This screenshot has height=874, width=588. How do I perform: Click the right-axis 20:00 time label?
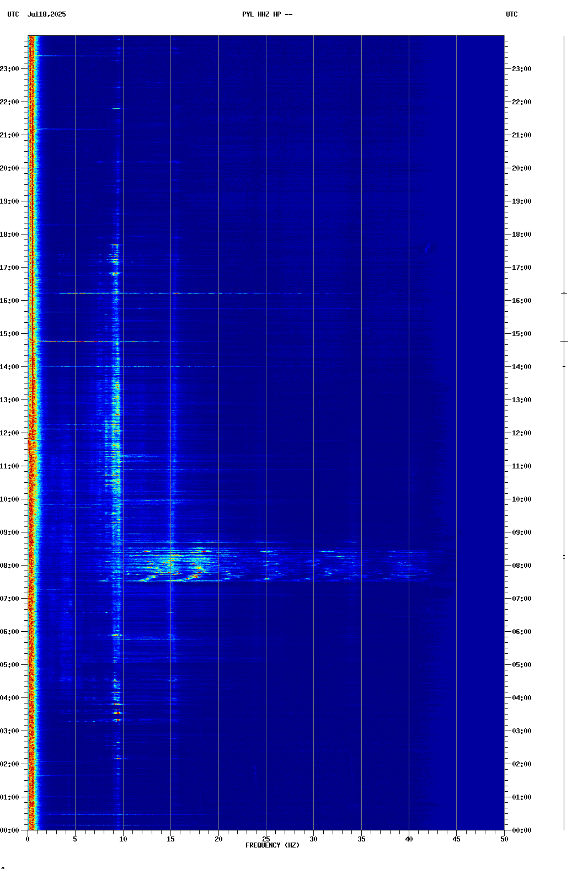click(x=522, y=168)
